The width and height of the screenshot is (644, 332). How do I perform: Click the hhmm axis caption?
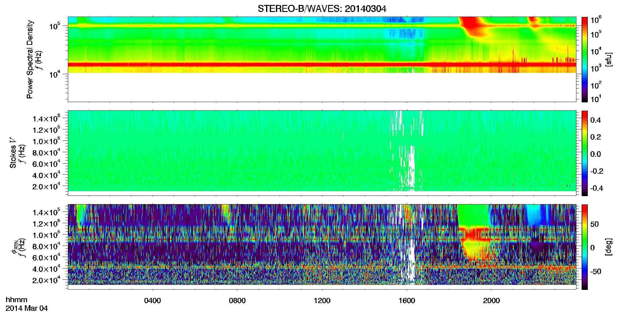pos(17,300)
